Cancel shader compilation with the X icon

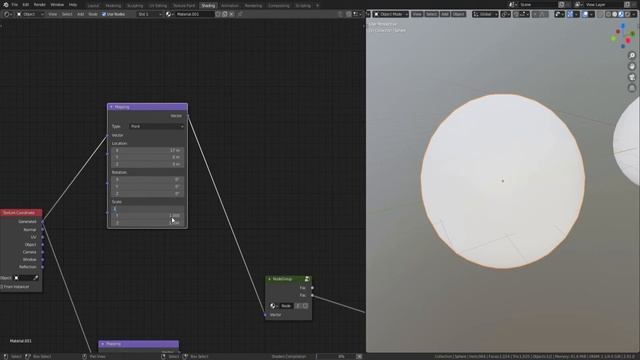coord(359,356)
